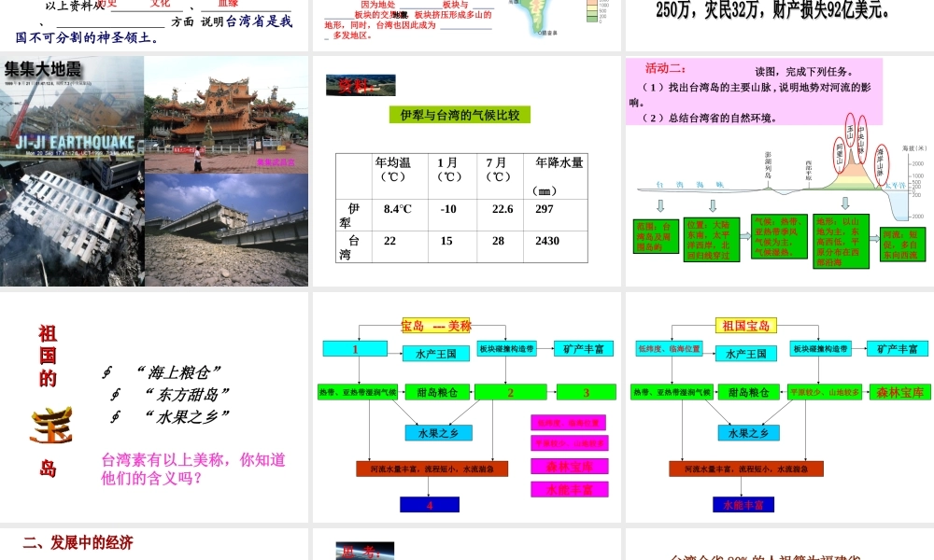Click the cyan box labeled 1
Image resolution: width=934 pixels, height=560 pixels.
coord(355,349)
